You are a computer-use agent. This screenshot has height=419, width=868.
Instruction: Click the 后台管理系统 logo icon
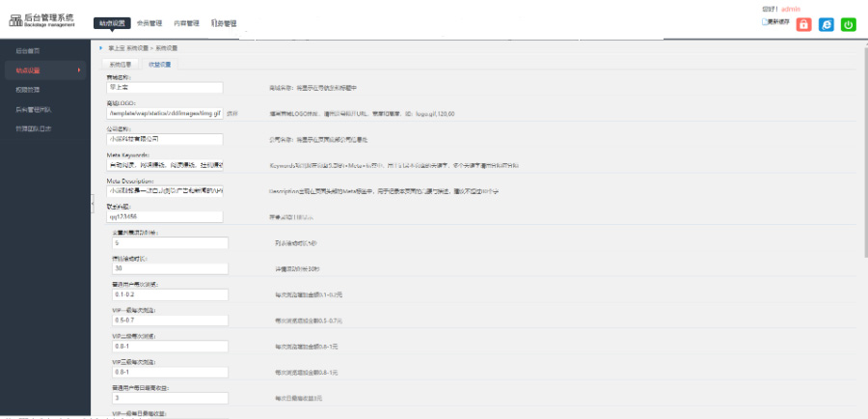point(15,21)
